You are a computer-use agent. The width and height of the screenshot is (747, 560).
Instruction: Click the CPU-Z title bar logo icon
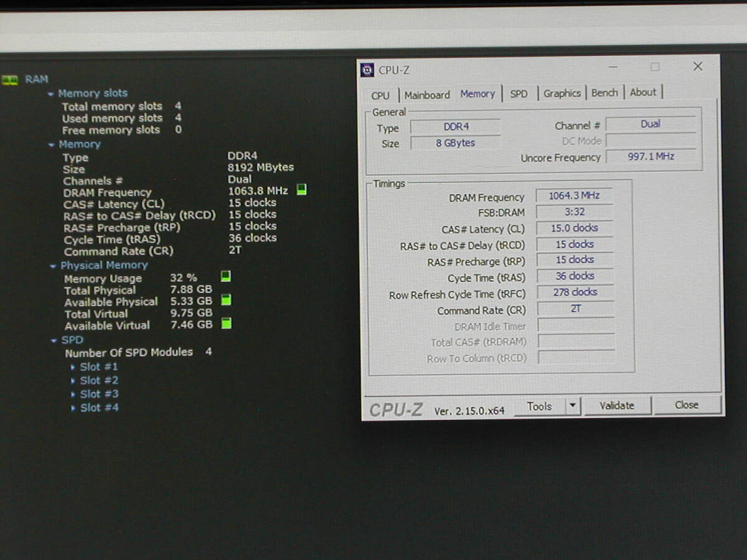tap(367, 70)
